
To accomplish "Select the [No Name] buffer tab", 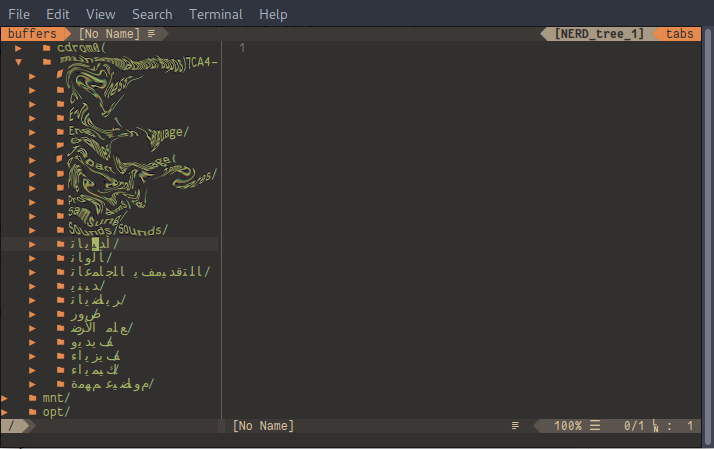I will pyautogui.click(x=109, y=34).
